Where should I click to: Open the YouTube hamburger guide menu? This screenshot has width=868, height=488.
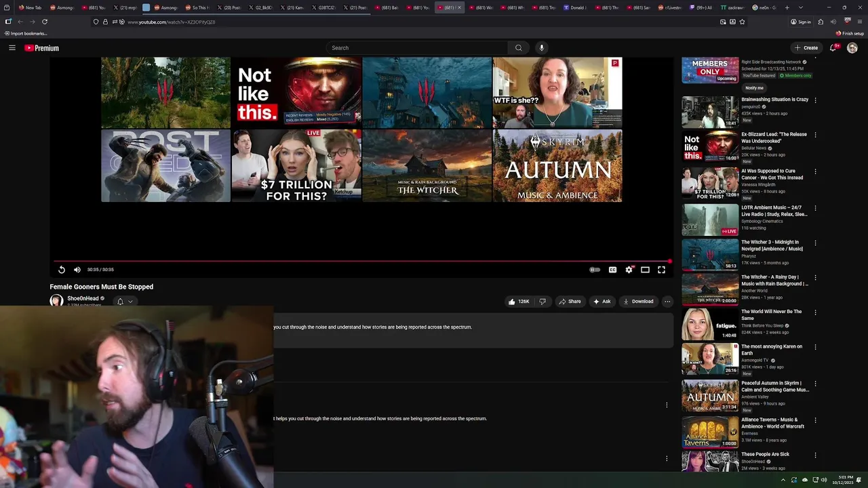[x=12, y=47]
